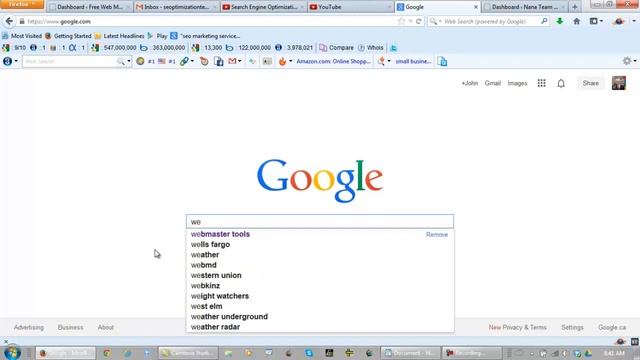Screen dimensions: 640x360
Task: Open the URL history dropdown arrow
Action: 410,21
